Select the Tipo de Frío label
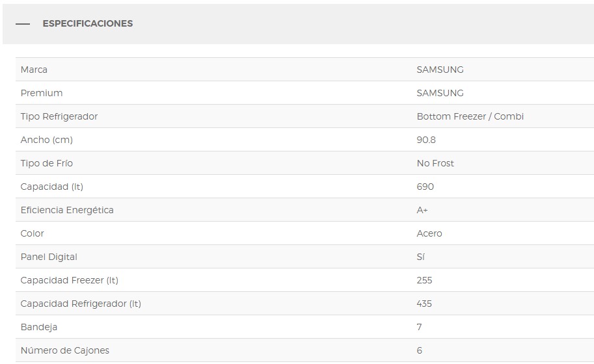594x364 pixels. 47,163
